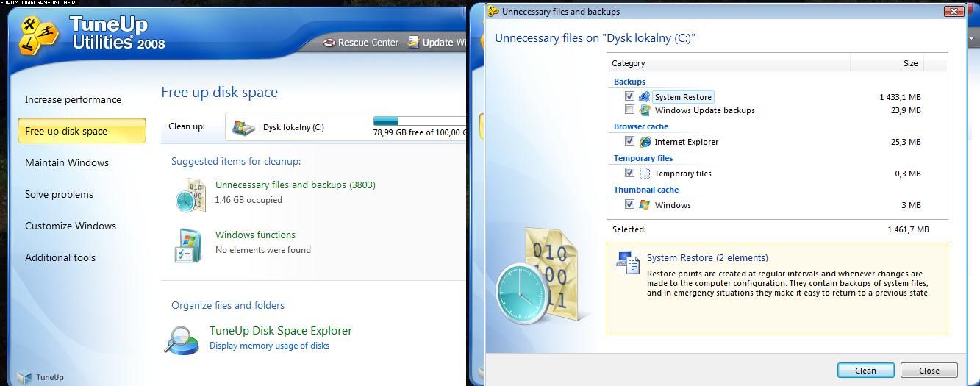Click the Rescue Center icon
Screen dimensions: 980x386
tap(329, 43)
